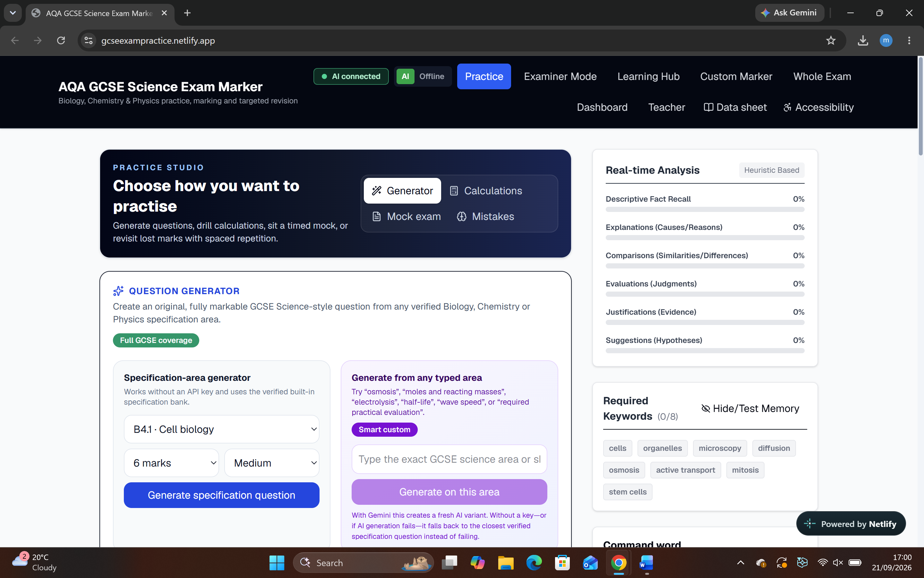Open Microsoft Word from the taskbar
The height and width of the screenshot is (578, 924).
(x=646, y=563)
